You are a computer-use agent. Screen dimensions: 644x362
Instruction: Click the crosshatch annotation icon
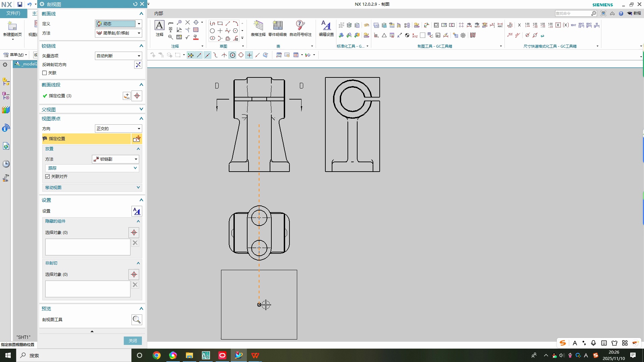(196, 30)
